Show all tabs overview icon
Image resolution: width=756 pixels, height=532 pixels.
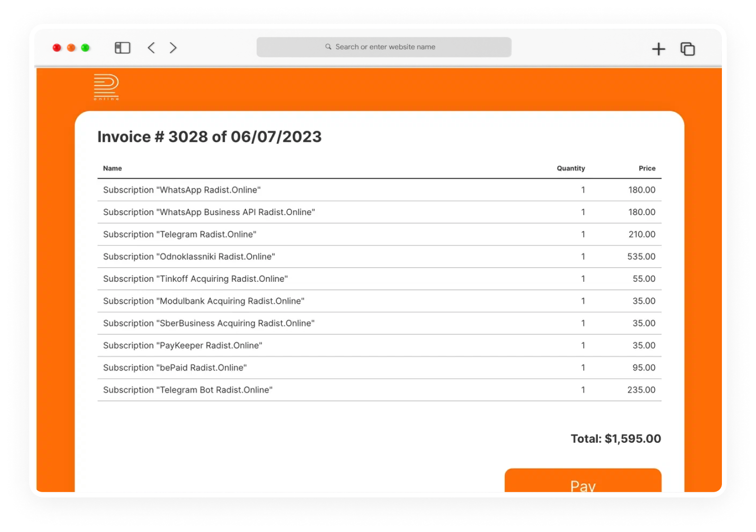pyautogui.click(x=687, y=49)
